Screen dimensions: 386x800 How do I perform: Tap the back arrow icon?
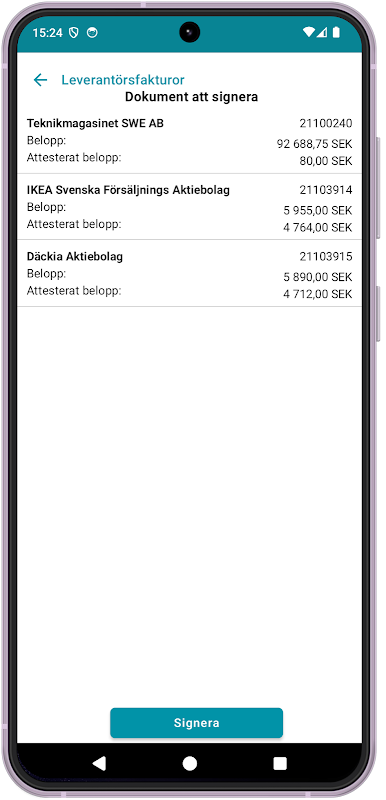coord(40,80)
